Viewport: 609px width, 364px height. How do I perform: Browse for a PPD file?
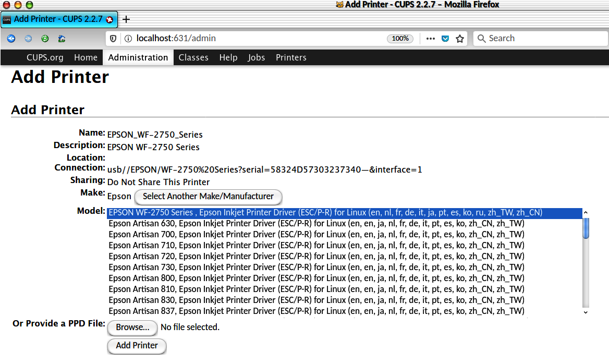pyautogui.click(x=132, y=327)
